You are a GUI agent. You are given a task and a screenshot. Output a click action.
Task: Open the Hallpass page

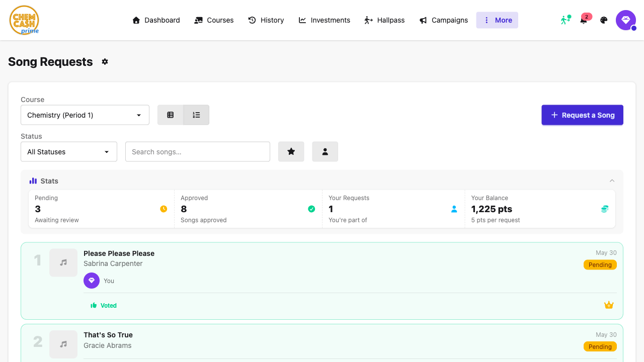(x=384, y=20)
